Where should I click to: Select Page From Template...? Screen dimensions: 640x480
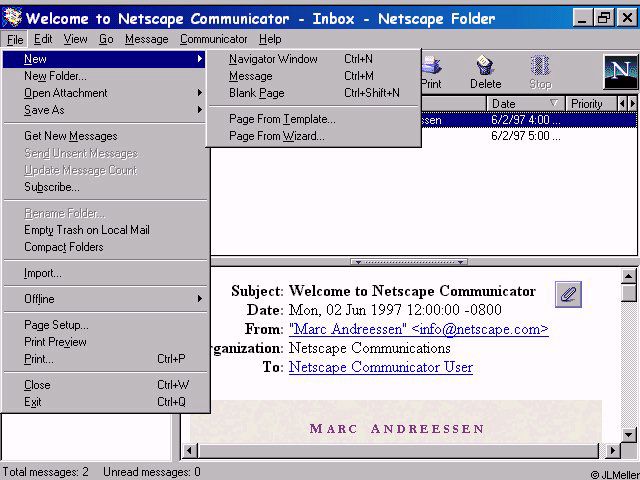pos(313,119)
